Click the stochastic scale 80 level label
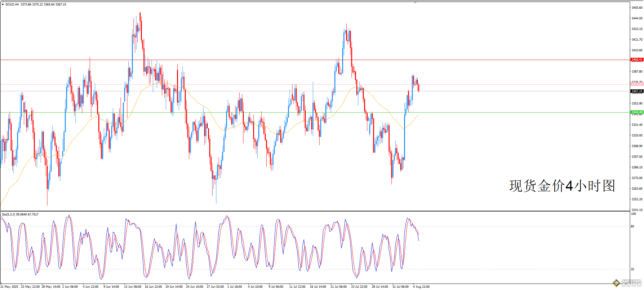The width and height of the screenshot is (644, 290). 632,226
